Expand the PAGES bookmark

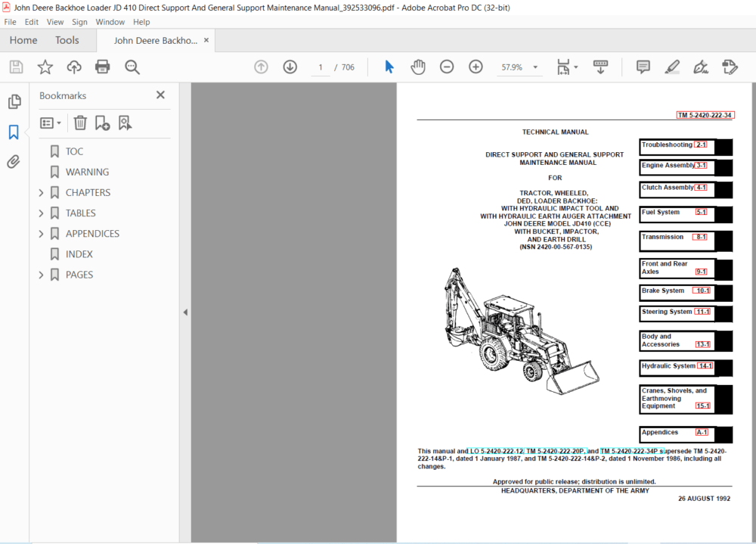pyautogui.click(x=41, y=275)
